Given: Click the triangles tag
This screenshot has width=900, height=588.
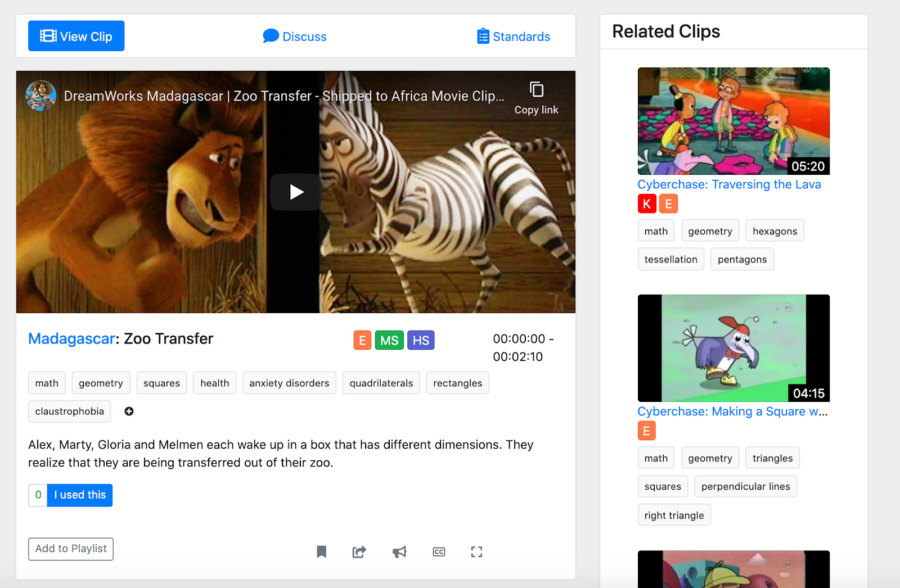Looking at the screenshot, I should tap(772, 458).
